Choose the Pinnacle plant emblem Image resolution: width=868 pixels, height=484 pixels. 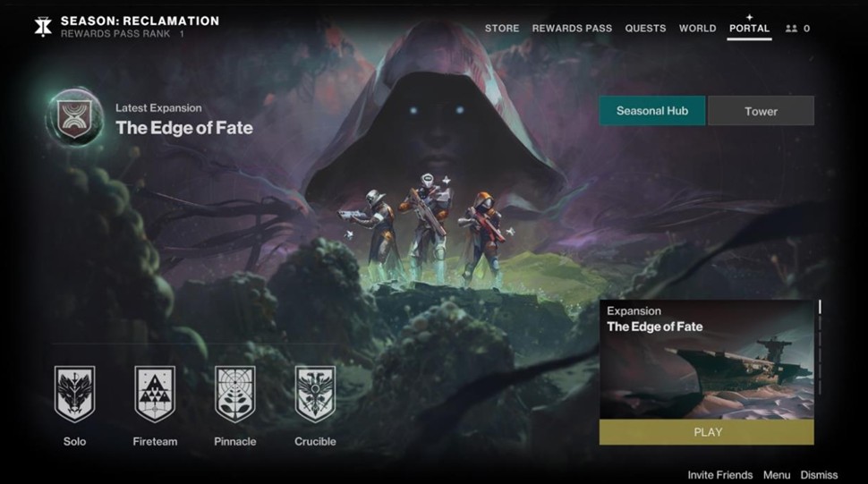point(235,394)
